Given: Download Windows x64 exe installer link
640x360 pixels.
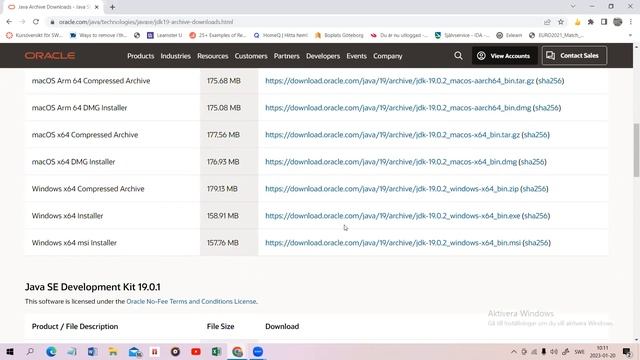Looking at the screenshot, I should pyautogui.click(x=393, y=216).
